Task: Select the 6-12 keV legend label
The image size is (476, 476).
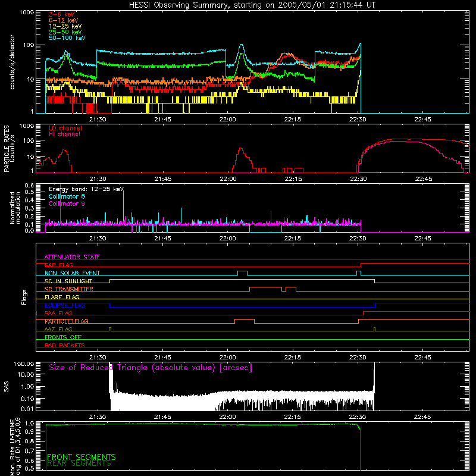Action: 63,20
